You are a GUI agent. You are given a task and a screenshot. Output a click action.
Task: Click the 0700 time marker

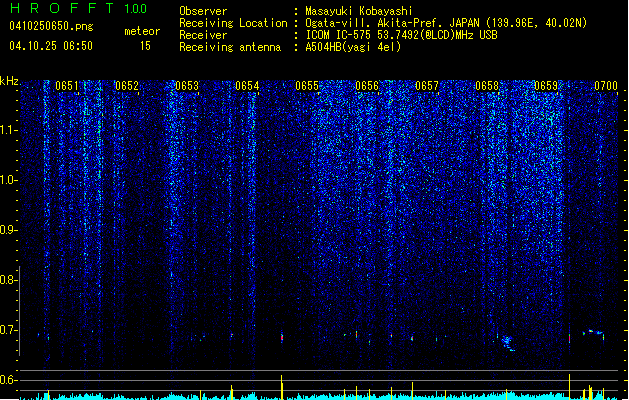(606, 86)
